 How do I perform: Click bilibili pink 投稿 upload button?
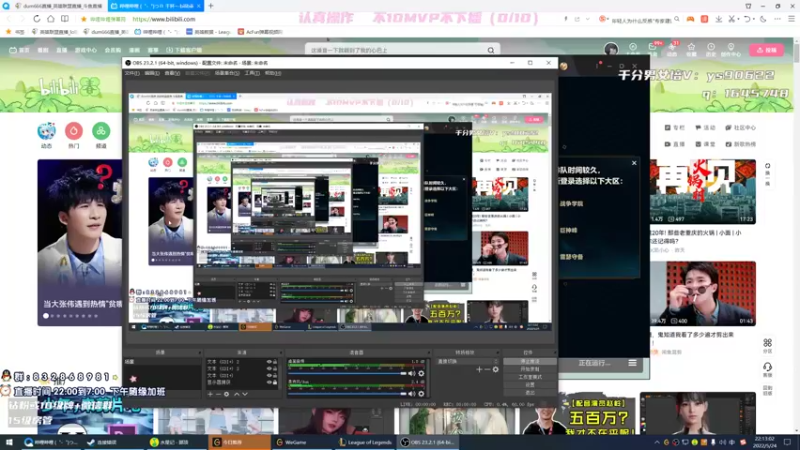tap(766, 49)
